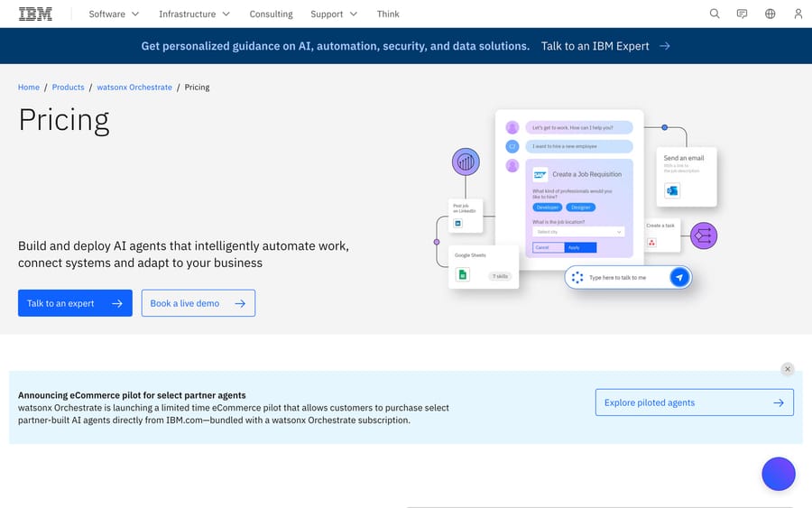Expand the Support menu
Viewport: 812px width, 508px height.
334,14
